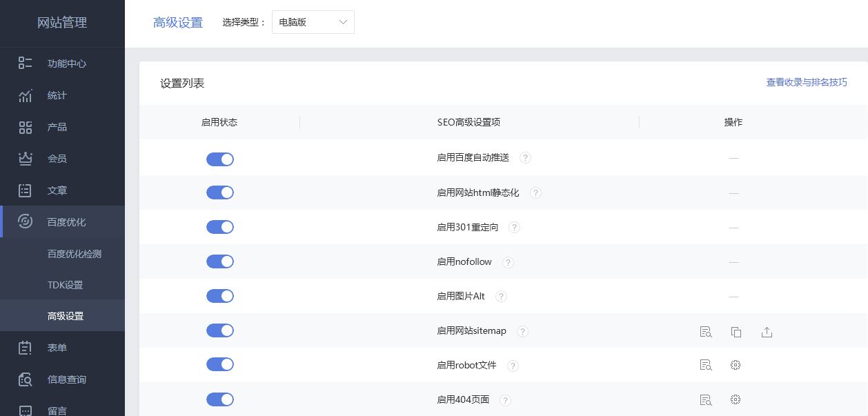Click help icon beside 启用网站sitemap
Image resolution: width=868 pixels, height=416 pixels.
pyautogui.click(x=522, y=331)
